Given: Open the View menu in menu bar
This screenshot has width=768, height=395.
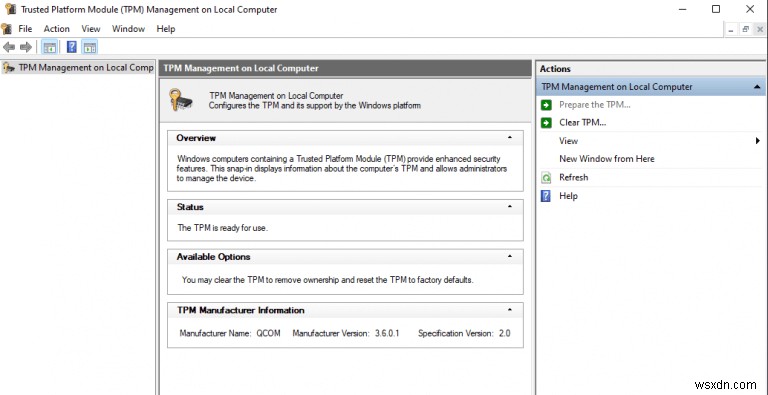Looking at the screenshot, I should 91,29.
